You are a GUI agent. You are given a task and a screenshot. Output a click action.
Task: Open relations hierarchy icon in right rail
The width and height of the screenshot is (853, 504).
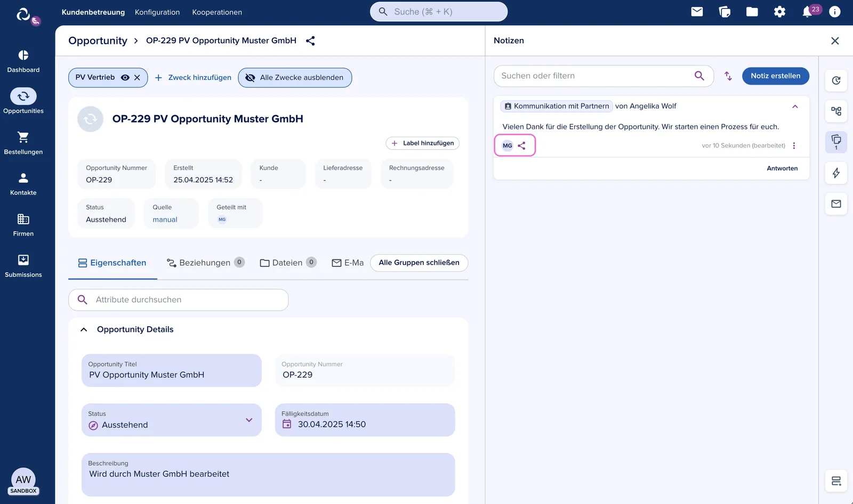click(836, 111)
